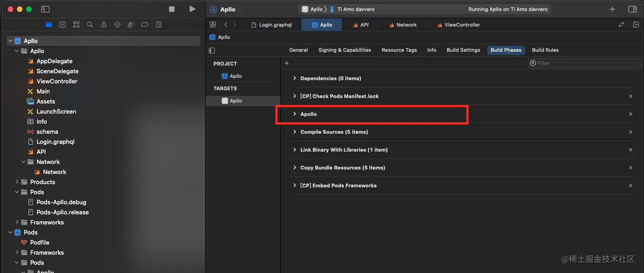644x273 pixels.
Task: Collapse the Network folder
Action: tap(23, 162)
